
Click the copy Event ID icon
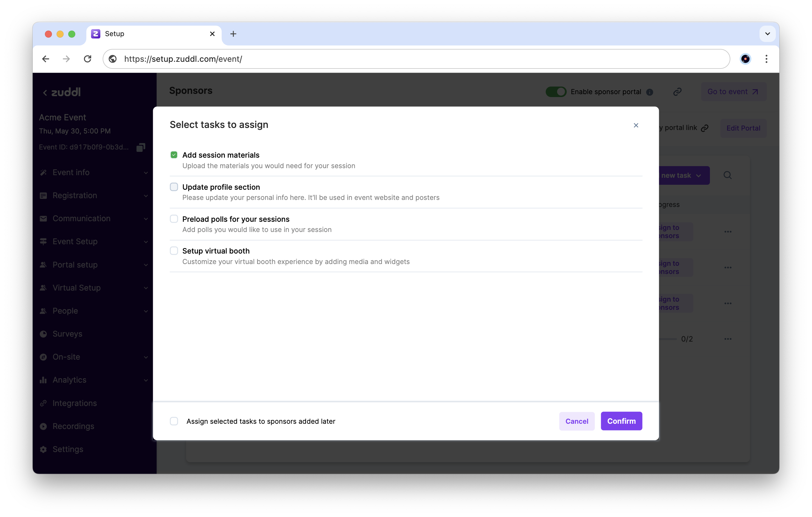click(x=141, y=147)
